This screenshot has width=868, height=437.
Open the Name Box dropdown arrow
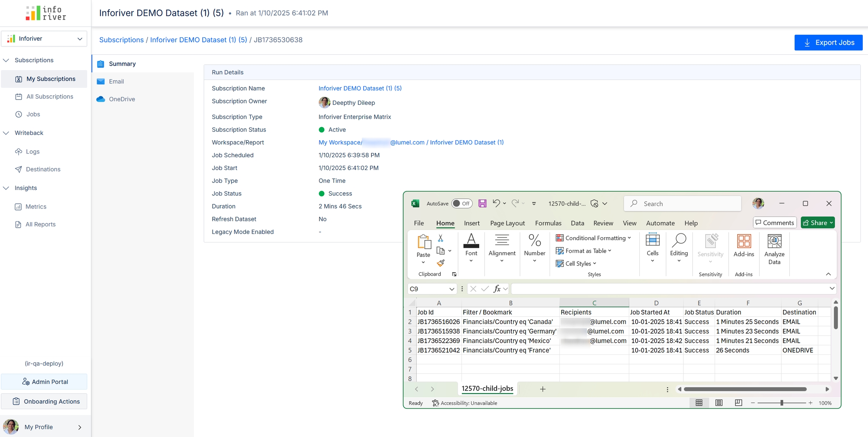point(451,289)
